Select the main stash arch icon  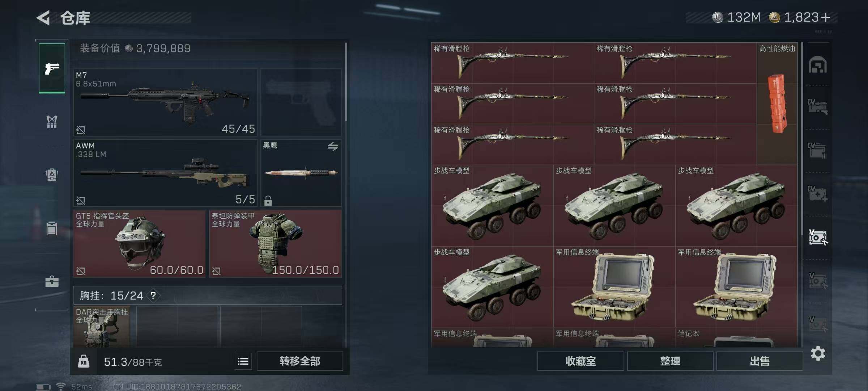[x=818, y=65]
